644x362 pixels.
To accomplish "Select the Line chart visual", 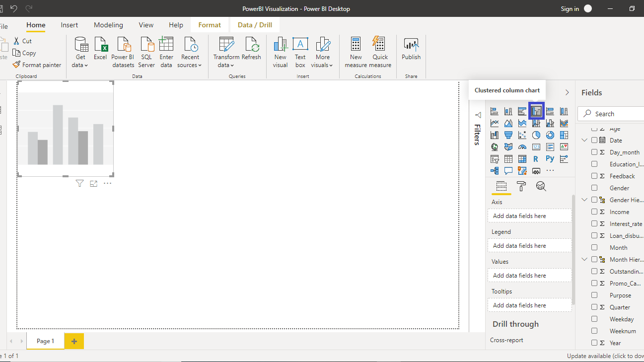I will pos(495,123).
